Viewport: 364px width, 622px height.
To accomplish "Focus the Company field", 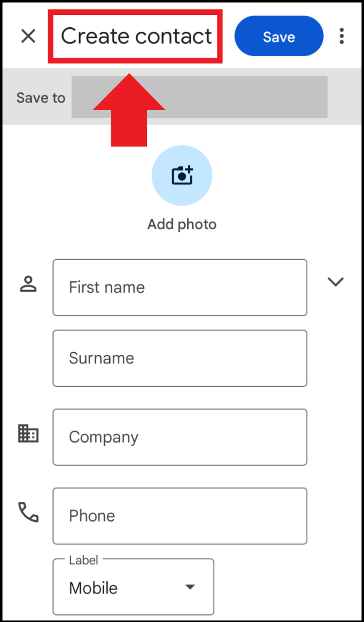I will 180,437.
